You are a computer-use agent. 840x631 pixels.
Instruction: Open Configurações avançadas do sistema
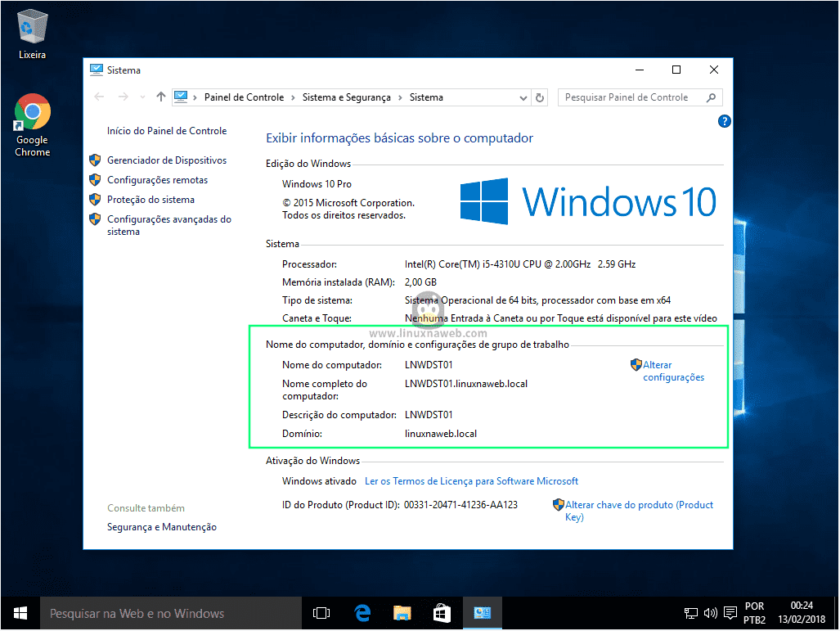point(169,225)
